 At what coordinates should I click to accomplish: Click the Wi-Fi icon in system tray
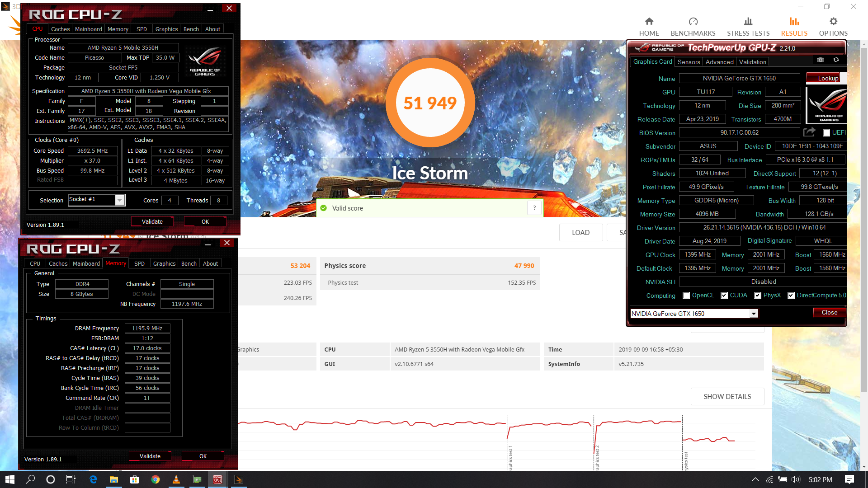point(769,479)
